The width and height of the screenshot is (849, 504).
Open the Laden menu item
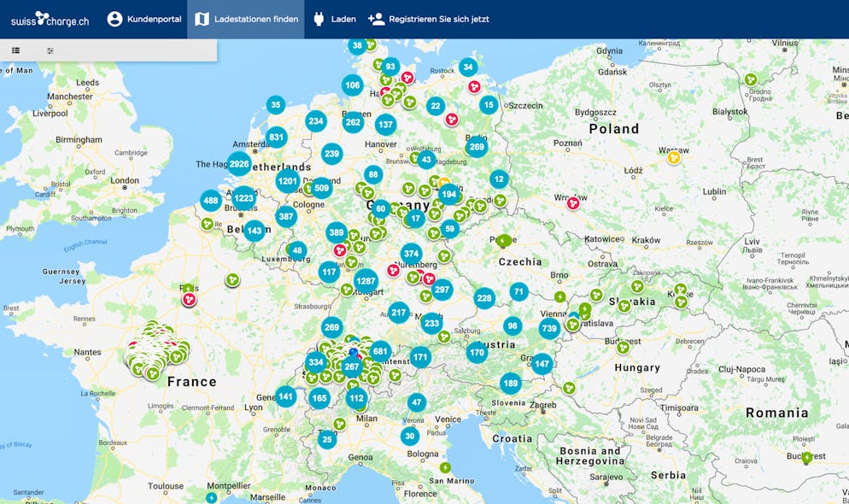tap(335, 19)
